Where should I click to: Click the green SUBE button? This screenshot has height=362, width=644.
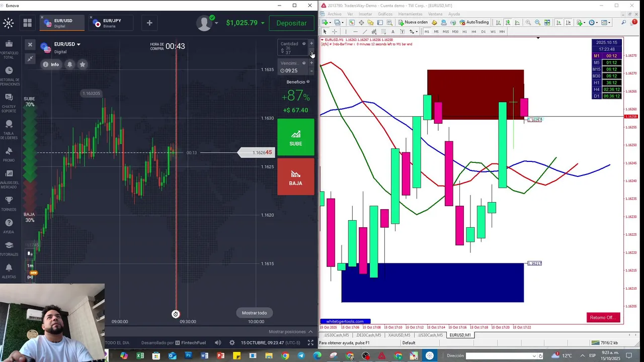(x=296, y=138)
